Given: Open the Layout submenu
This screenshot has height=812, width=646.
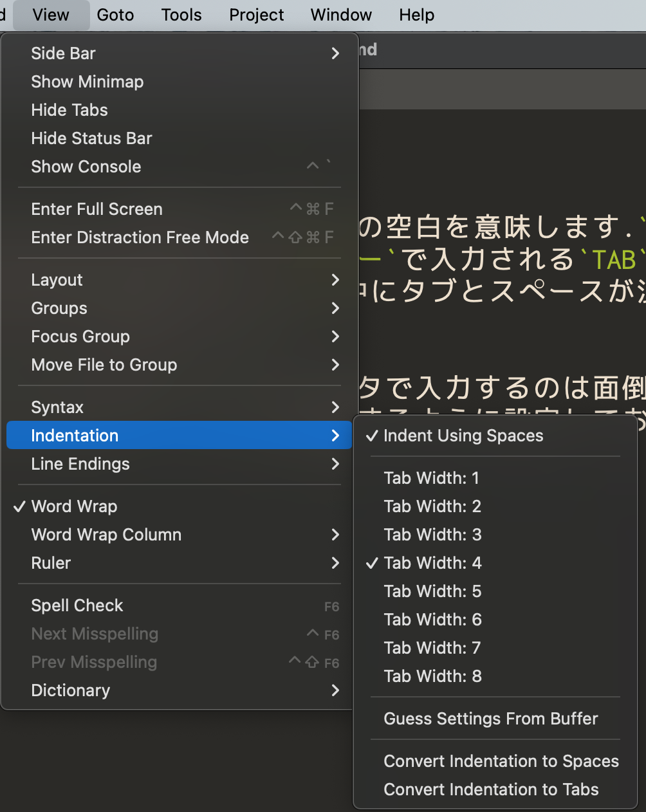Looking at the screenshot, I should point(57,280).
